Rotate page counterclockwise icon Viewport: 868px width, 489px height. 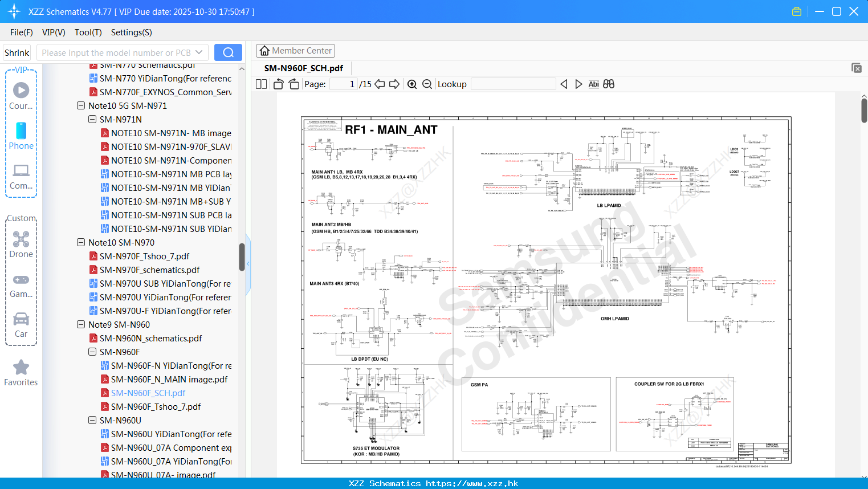(279, 84)
